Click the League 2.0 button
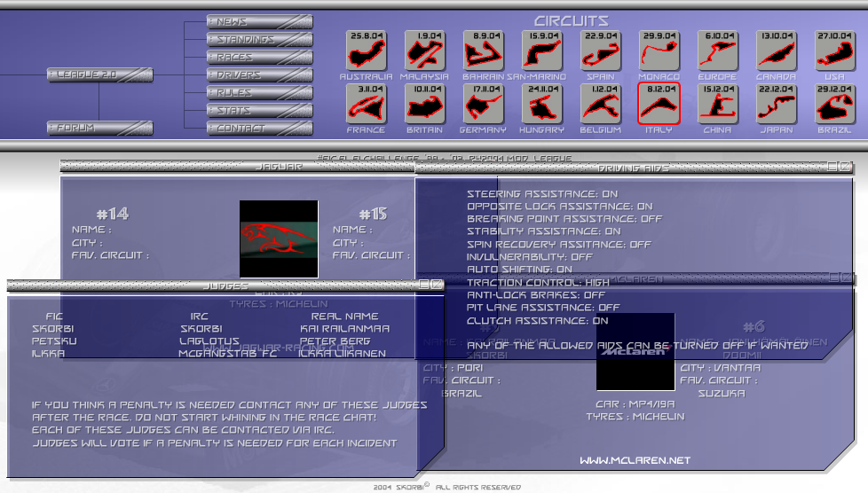 point(99,74)
